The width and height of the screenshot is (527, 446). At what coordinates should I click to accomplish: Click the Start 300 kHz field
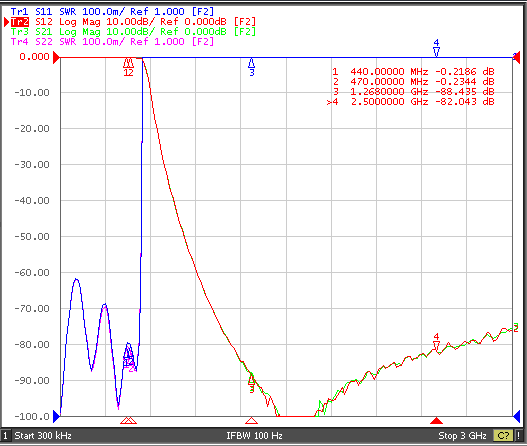43,436
